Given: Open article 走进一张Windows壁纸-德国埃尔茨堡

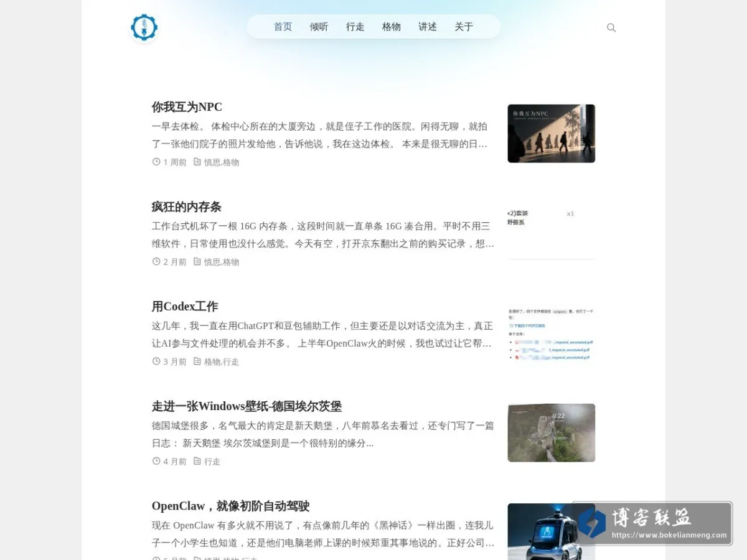Looking at the screenshot, I should tap(247, 406).
